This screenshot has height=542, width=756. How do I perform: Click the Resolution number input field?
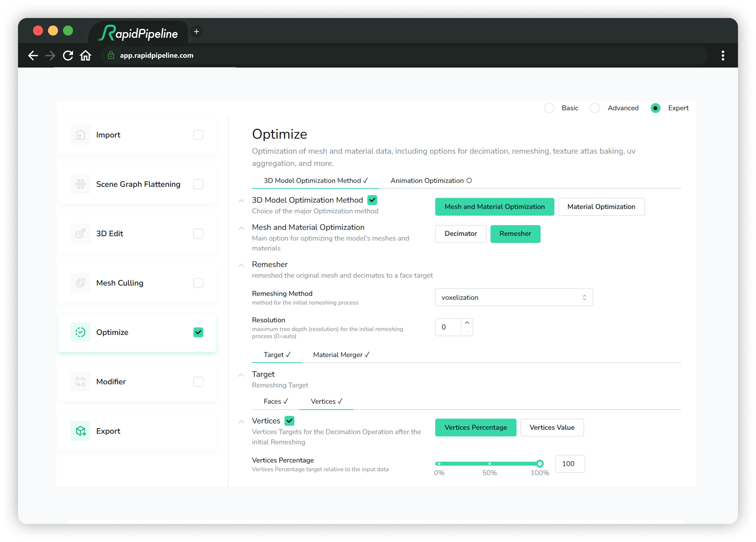point(448,327)
